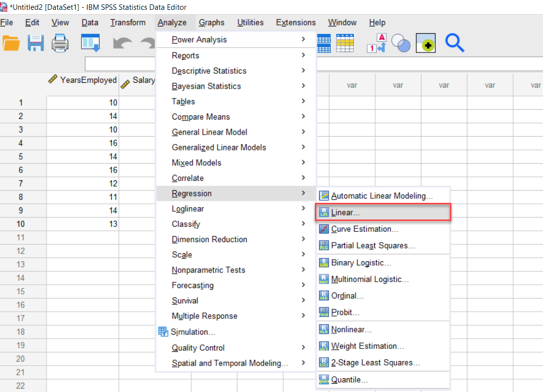The image size is (543, 392).
Task: Open the Graphs menu
Action: click(x=211, y=23)
